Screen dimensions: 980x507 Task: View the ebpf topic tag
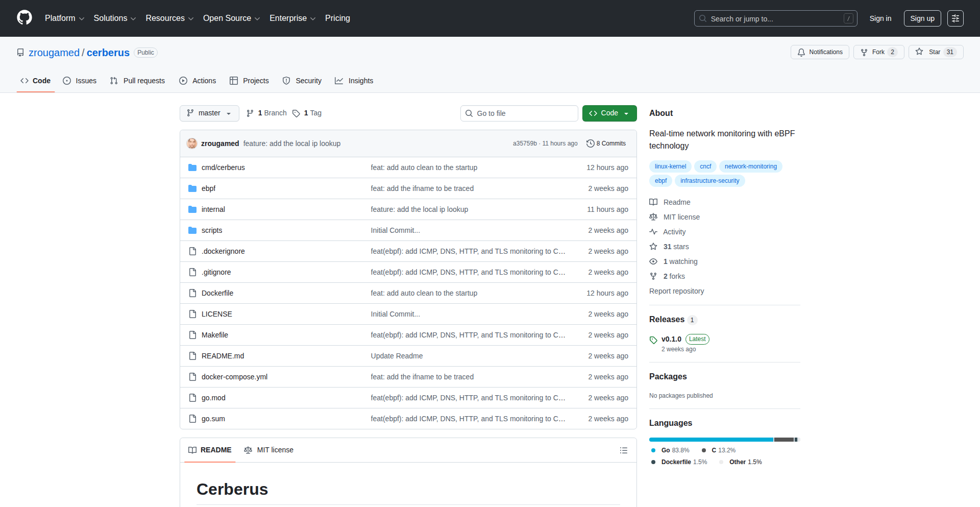(x=660, y=180)
